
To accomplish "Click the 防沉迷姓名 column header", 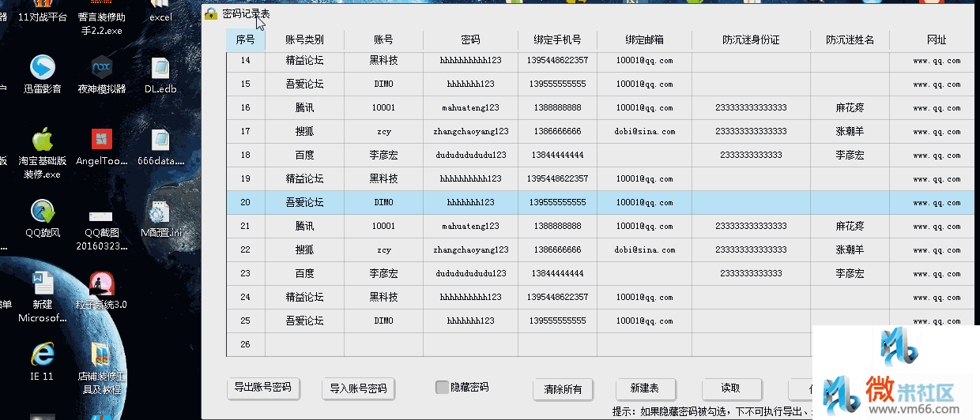I will pos(850,39).
